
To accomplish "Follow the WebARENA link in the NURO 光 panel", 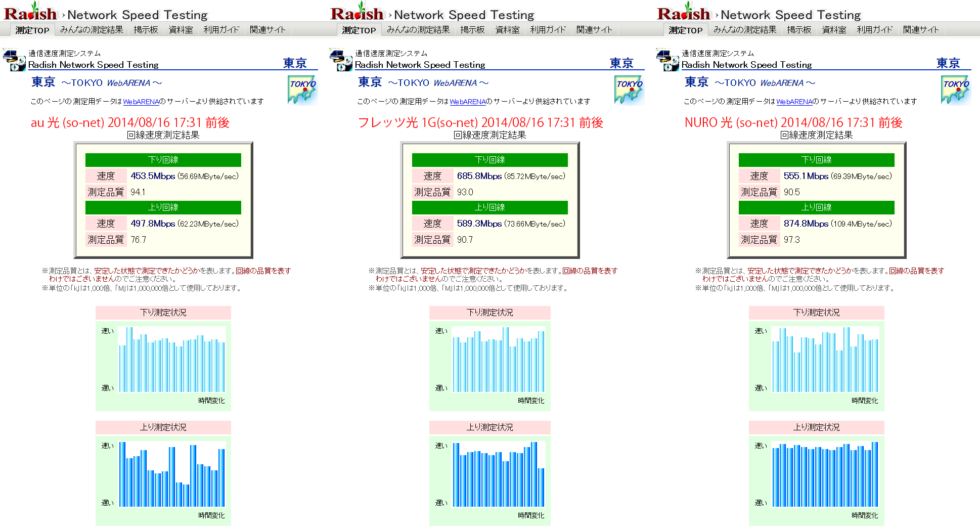I will click(794, 102).
